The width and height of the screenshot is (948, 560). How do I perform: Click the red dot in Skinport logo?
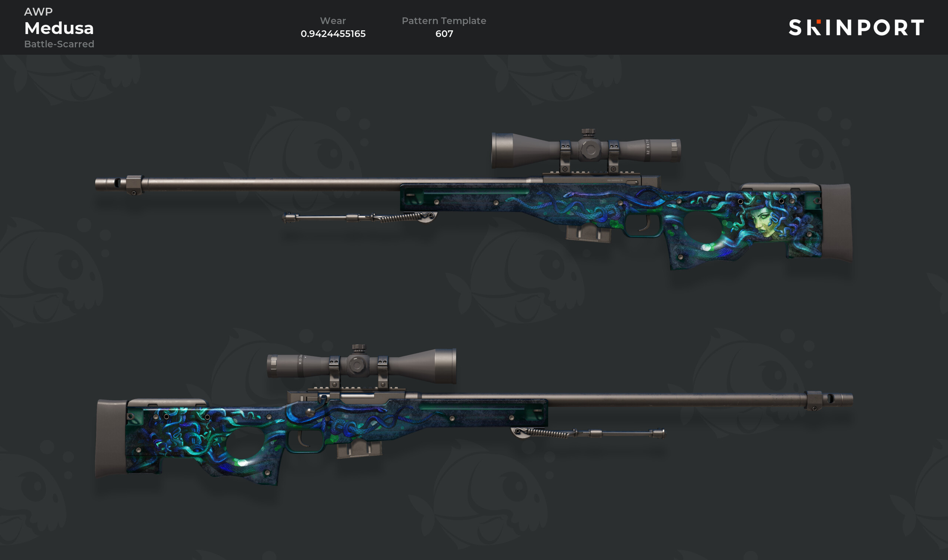818,21
